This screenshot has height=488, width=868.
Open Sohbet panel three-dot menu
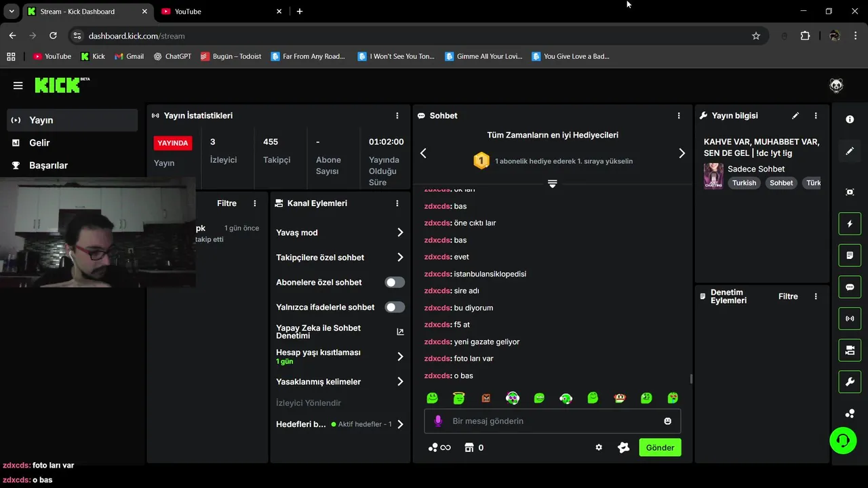(679, 116)
